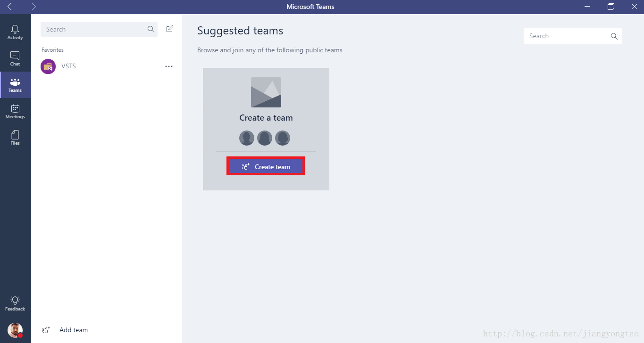Click the left panel search magnifier icon
Image resolution: width=644 pixels, height=343 pixels.
click(151, 29)
